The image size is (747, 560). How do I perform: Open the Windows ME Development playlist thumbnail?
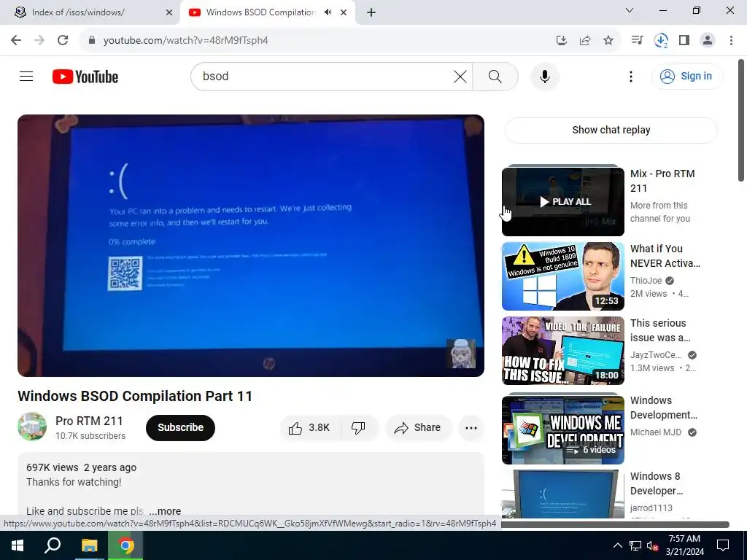pyautogui.click(x=562, y=430)
